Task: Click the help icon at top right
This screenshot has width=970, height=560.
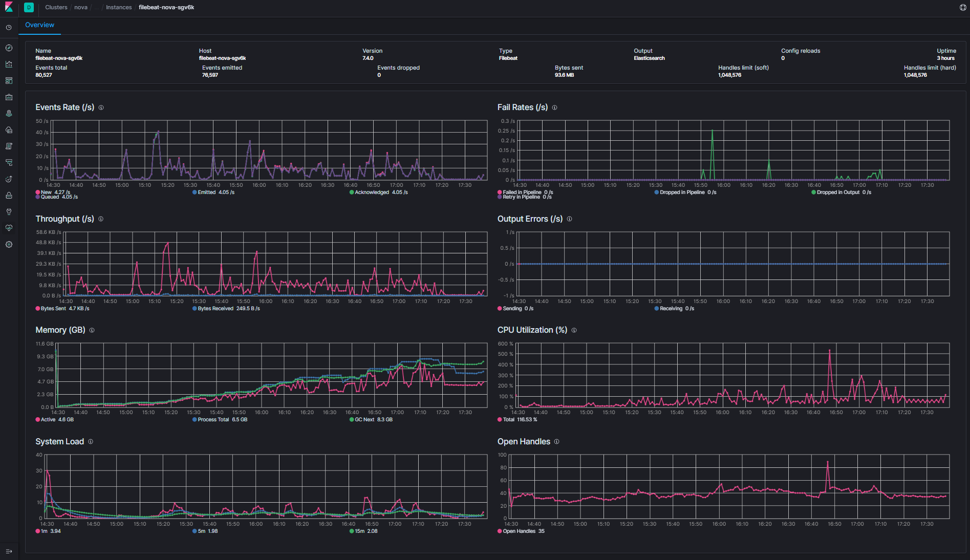Action: (963, 7)
